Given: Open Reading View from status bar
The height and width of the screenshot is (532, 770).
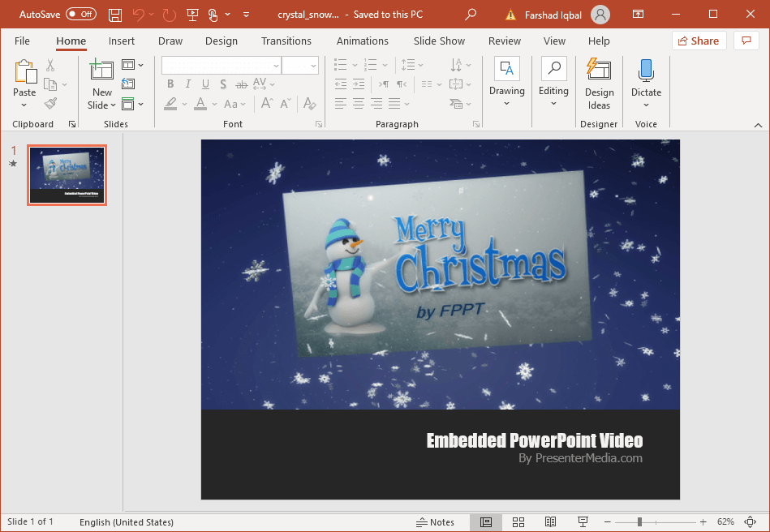Looking at the screenshot, I should click(550, 521).
